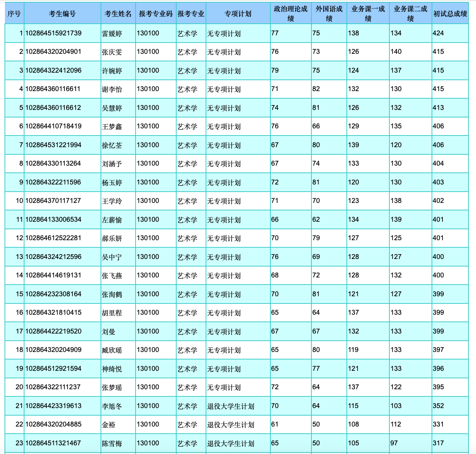Image resolution: width=476 pixels, height=454 pixels.
Task: Click the 外国语成绩 header cell
Action: coord(329,14)
